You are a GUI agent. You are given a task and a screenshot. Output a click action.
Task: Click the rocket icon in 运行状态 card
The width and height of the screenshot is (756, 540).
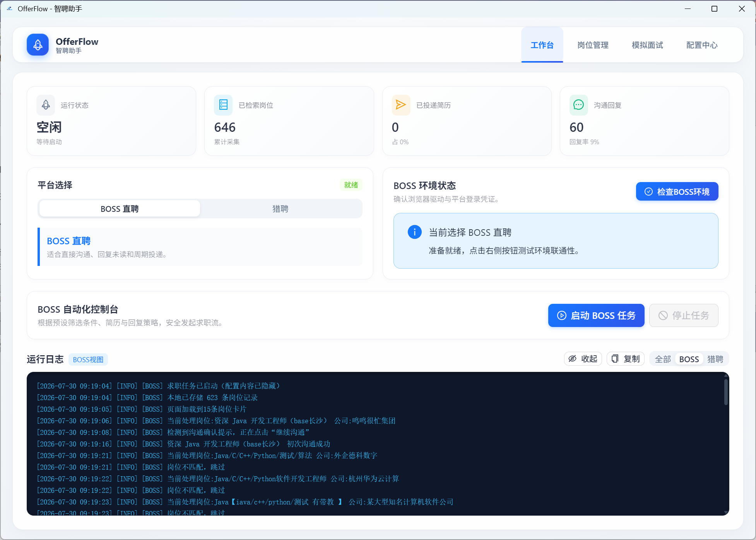[46, 105]
